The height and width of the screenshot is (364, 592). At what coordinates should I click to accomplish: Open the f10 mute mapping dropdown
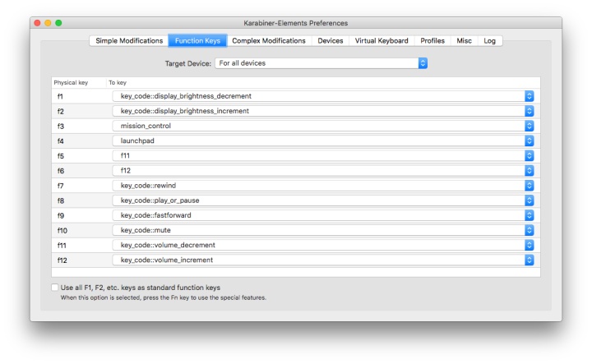pos(323,230)
